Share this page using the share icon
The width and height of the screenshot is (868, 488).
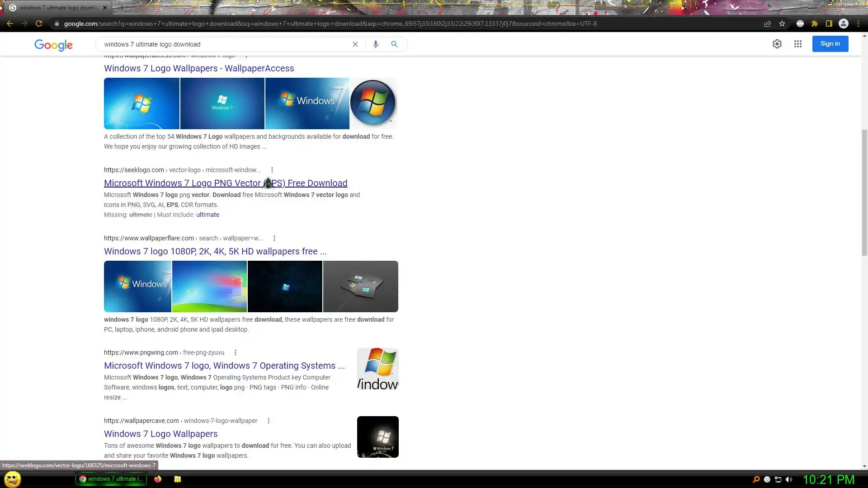click(768, 23)
